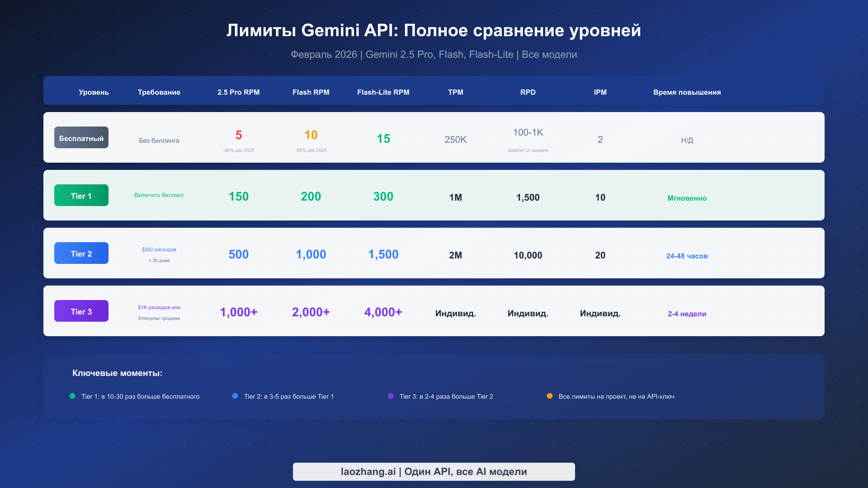
Task: Expand the $250 расходов requirement details
Action: (159, 249)
